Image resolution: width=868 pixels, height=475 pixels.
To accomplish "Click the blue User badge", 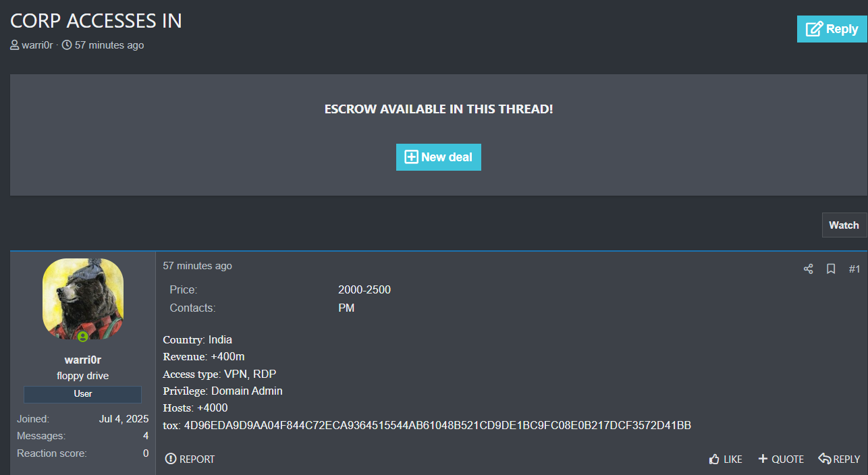I will pyautogui.click(x=83, y=393).
